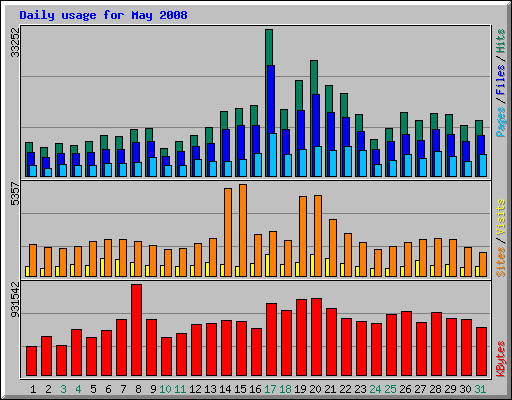Click day label 17 on the x-axis

point(270,389)
